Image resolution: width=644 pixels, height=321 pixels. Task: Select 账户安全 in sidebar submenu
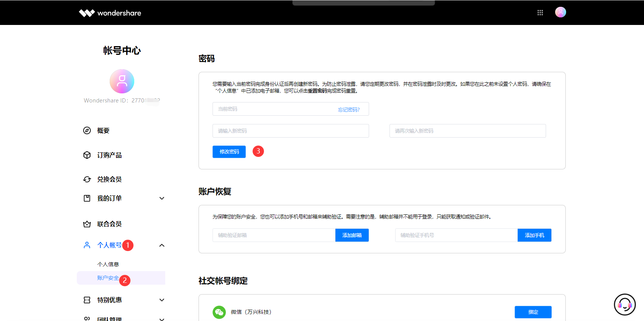click(x=108, y=278)
